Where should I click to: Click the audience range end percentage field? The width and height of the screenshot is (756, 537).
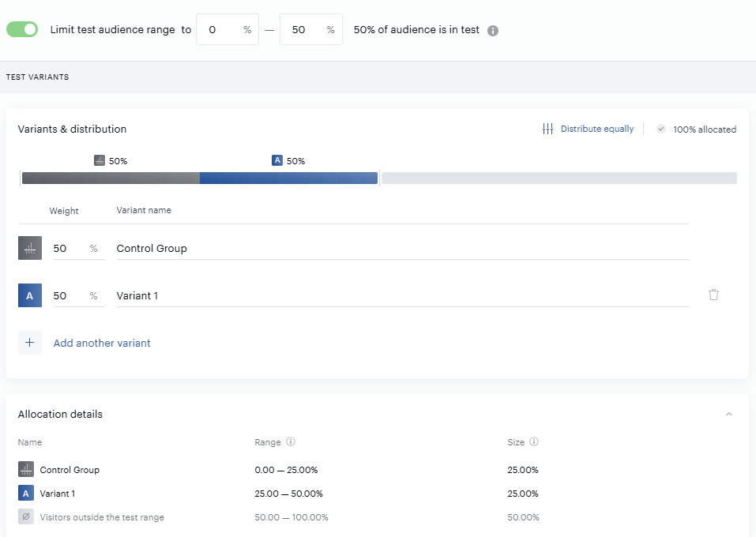(311, 29)
